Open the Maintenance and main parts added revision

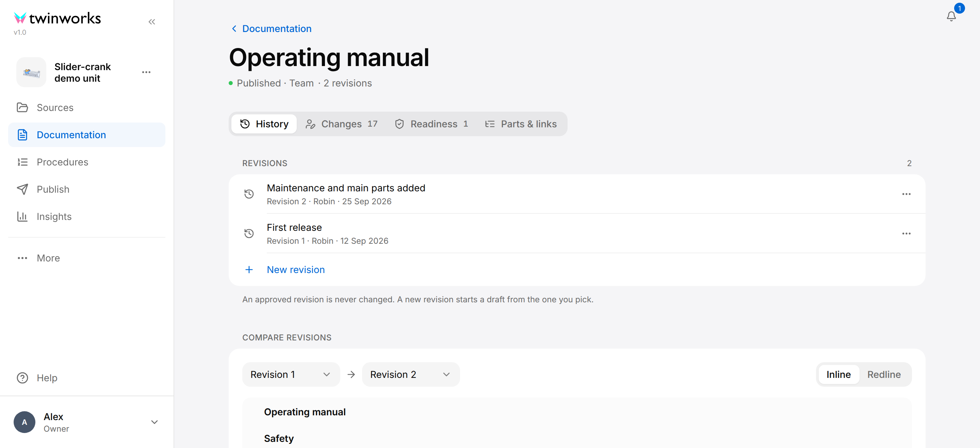point(577,194)
